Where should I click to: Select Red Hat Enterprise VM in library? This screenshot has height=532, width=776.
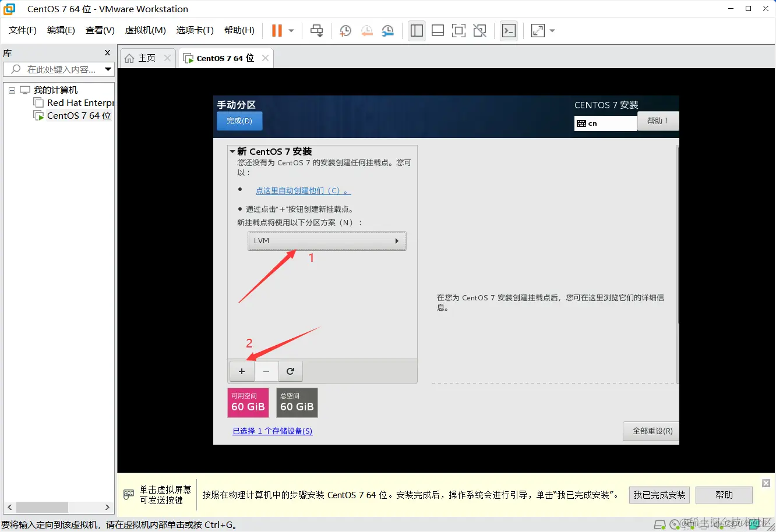(80, 103)
